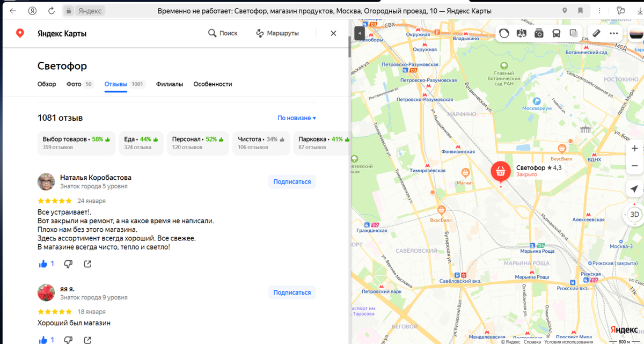Click the Яндекс logo on the map
The width and height of the screenshot is (644, 344).
pyautogui.click(x=624, y=330)
